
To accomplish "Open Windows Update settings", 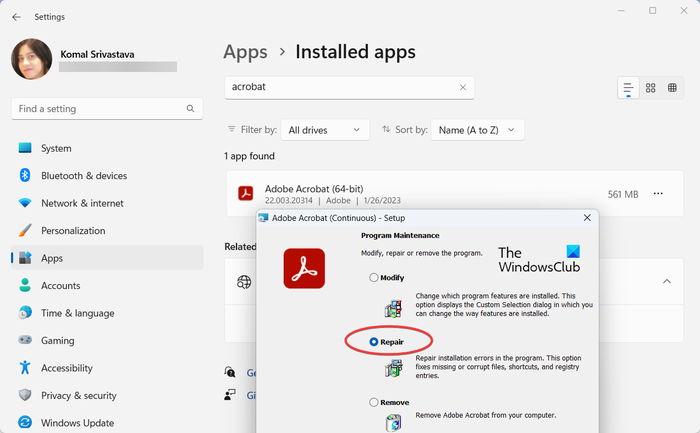I will [107, 422].
